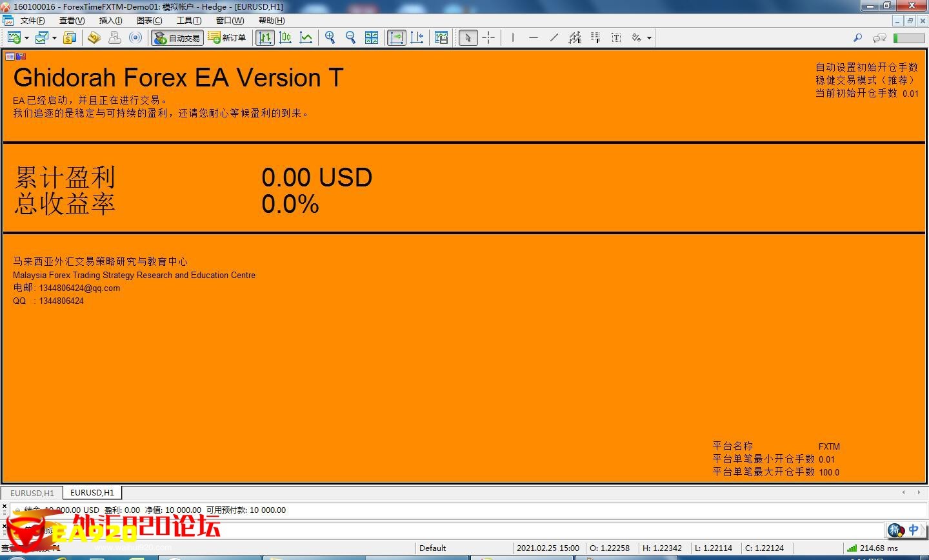Open the chat messages icon
Image resolution: width=929 pixels, height=560 pixels.
pyautogui.click(x=879, y=38)
